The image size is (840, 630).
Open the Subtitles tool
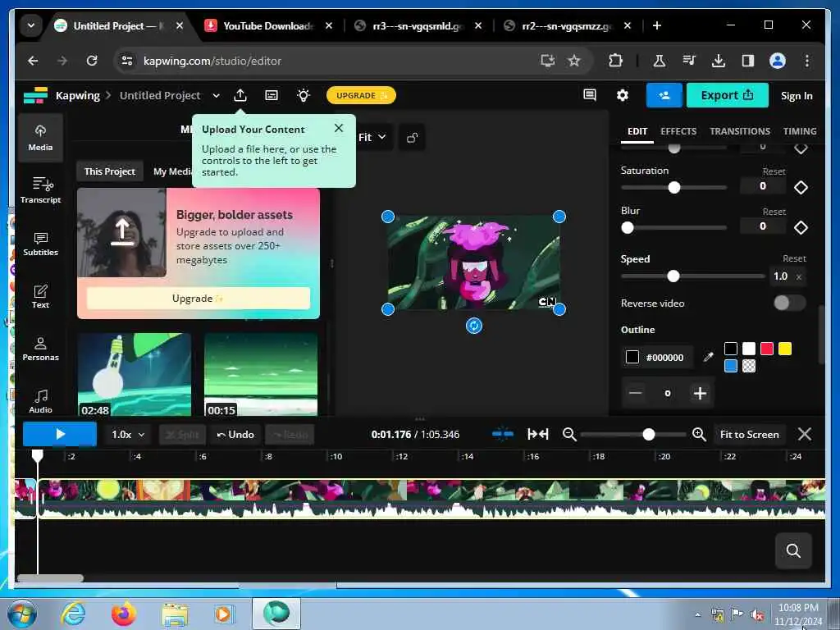(40, 243)
